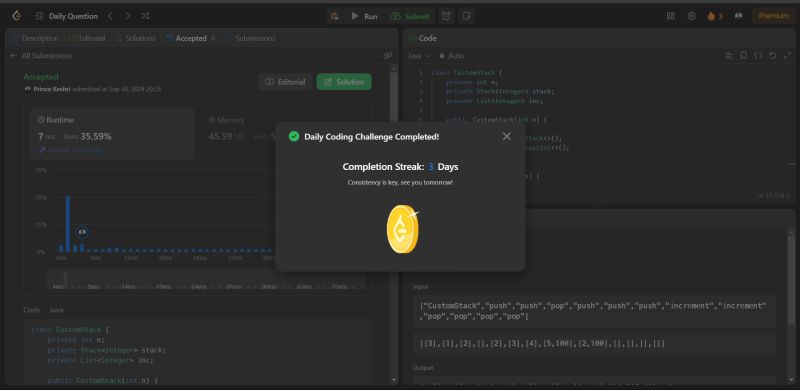800x390 pixels.
Task: Switch to the Solutions tab
Action: [135, 38]
